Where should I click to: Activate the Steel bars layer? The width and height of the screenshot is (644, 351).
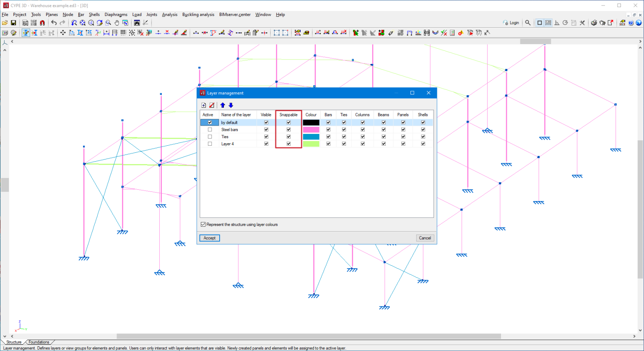(x=210, y=129)
